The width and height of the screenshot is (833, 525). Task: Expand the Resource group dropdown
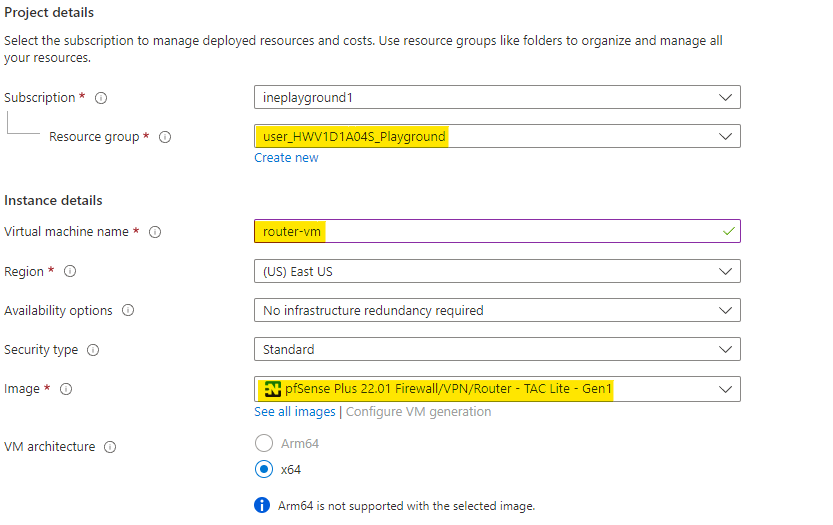tap(497, 136)
